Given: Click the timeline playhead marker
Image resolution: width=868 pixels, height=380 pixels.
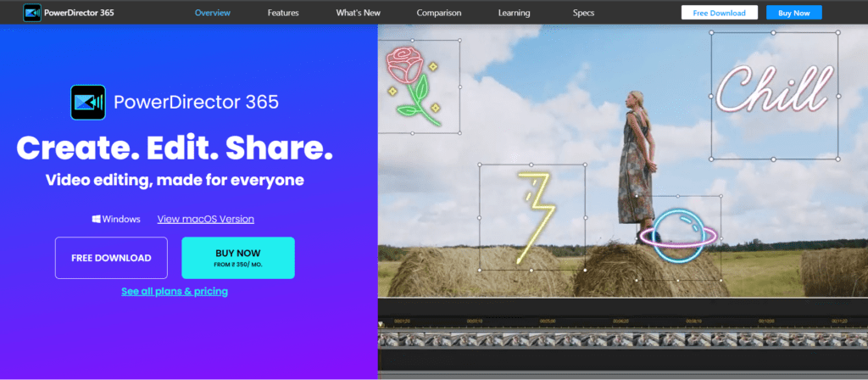Looking at the screenshot, I should 381,325.
